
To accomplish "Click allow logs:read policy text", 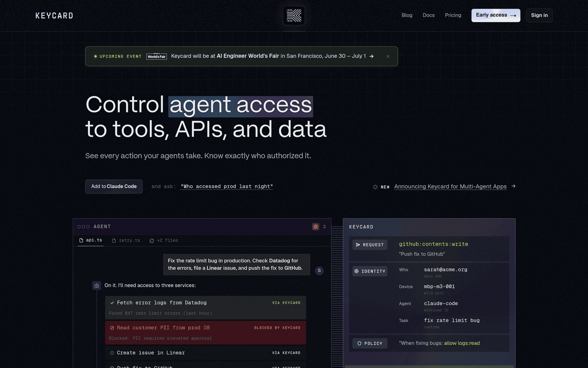I will pyautogui.click(x=462, y=343).
